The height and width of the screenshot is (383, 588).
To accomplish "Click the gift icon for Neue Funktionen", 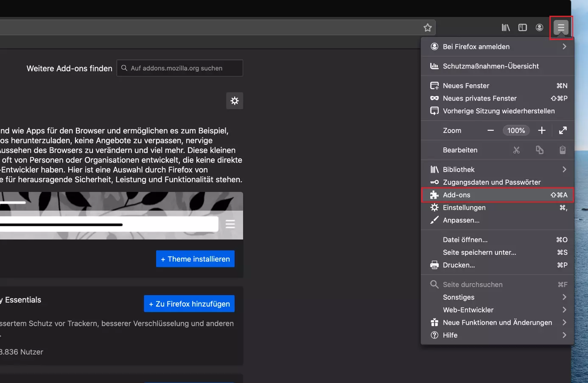I will pyautogui.click(x=434, y=323).
